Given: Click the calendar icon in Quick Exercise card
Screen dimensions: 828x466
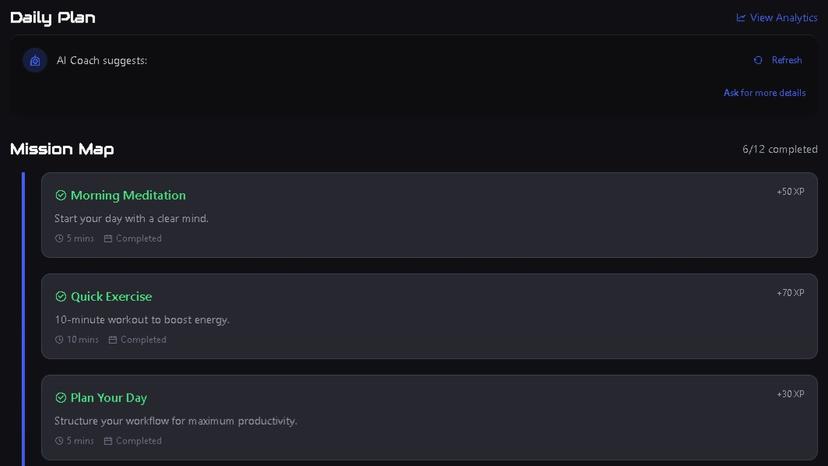Looking at the screenshot, I should [113, 340].
